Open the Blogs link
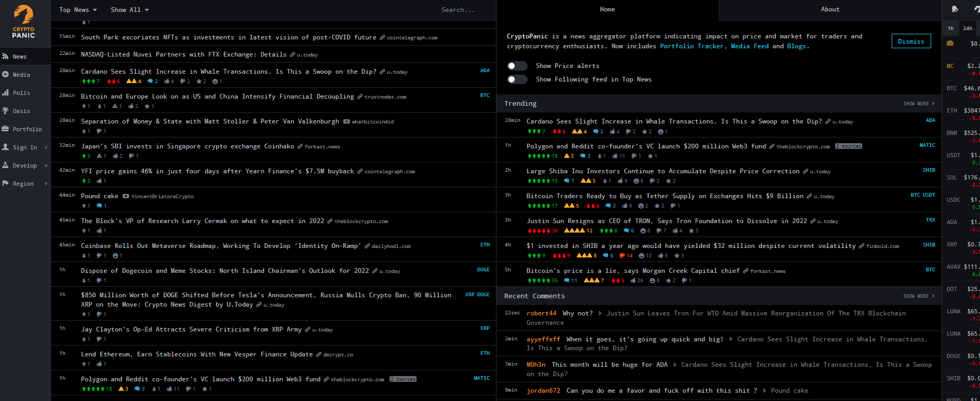The image size is (980, 401). tap(796, 46)
